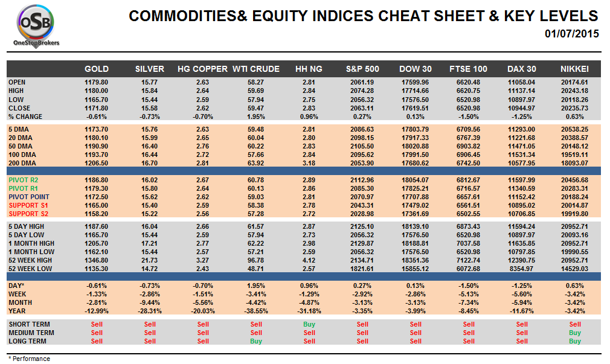The image size is (610, 364).
Task: Click the cheat sheet title heading
Action: coord(364,16)
